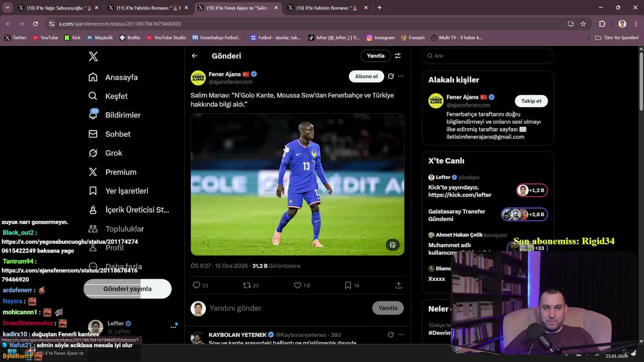Viewport: 644px width, 362px height.
Task: Click Abone ol subscribe button
Action: coord(366,76)
